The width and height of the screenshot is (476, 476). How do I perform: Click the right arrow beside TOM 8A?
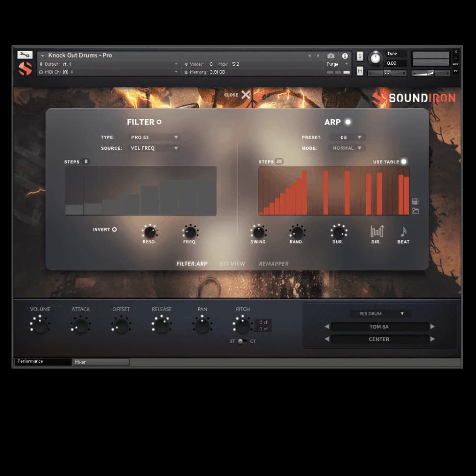point(432,326)
